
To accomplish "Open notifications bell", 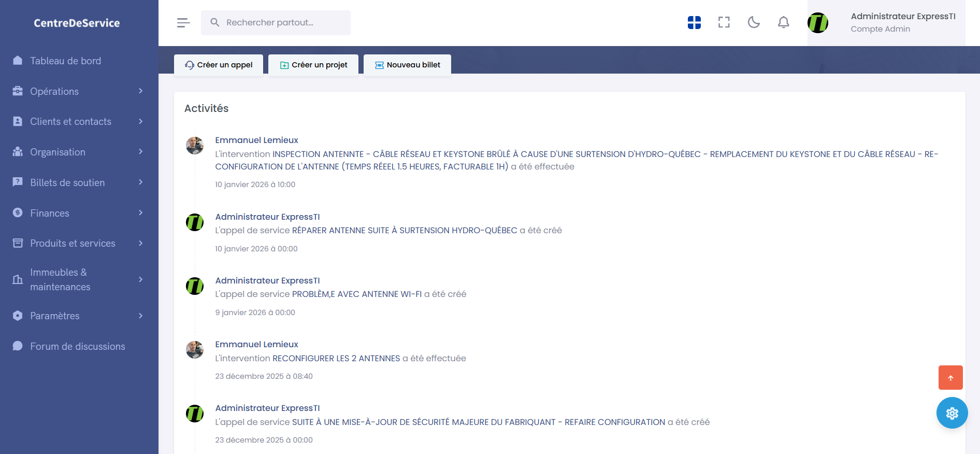I will pos(784,22).
